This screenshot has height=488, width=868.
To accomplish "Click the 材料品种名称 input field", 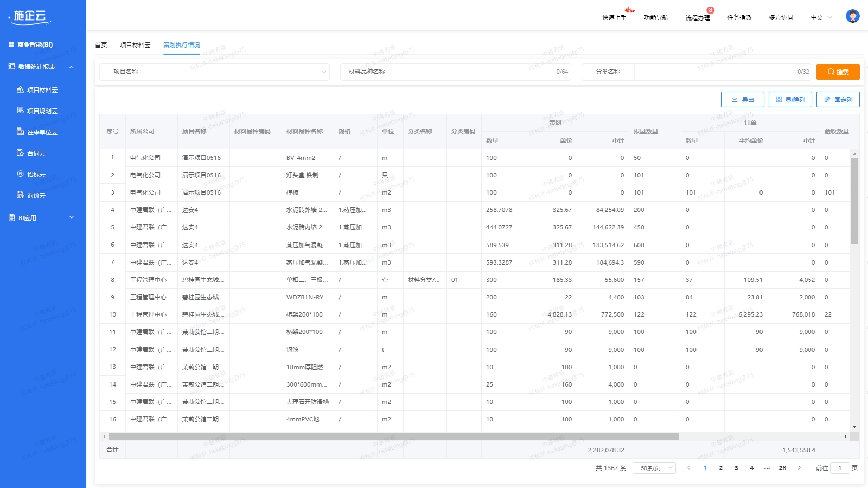I will click(x=472, y=72).
